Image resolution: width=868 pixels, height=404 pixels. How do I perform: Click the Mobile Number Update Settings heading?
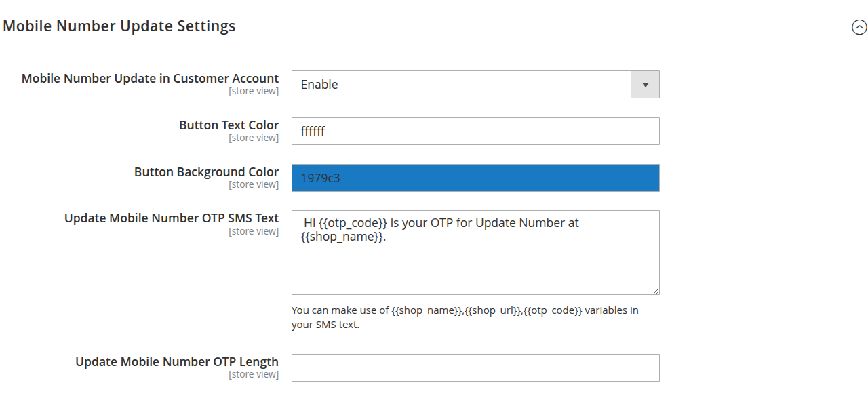coord(119,26)
